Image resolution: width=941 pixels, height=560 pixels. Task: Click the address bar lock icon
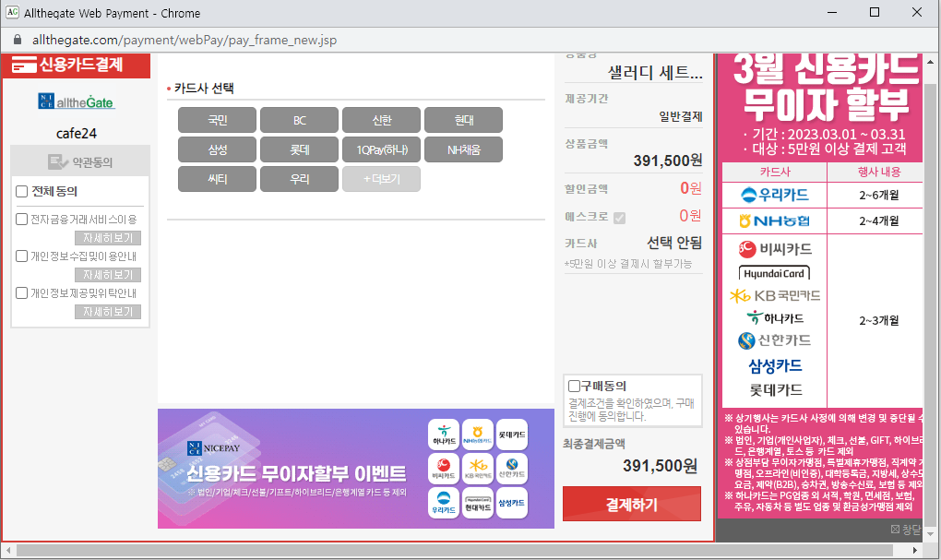(x=18, y=40)
